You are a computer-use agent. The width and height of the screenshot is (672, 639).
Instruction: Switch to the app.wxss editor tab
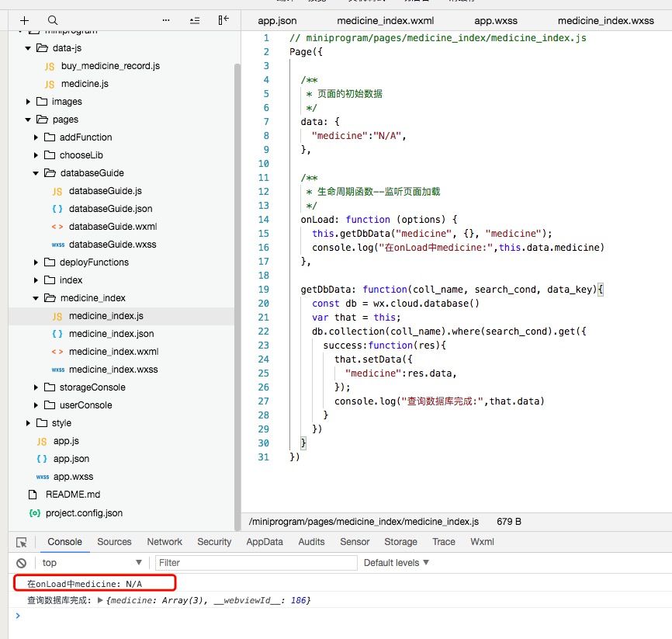[x=496, y=21]
